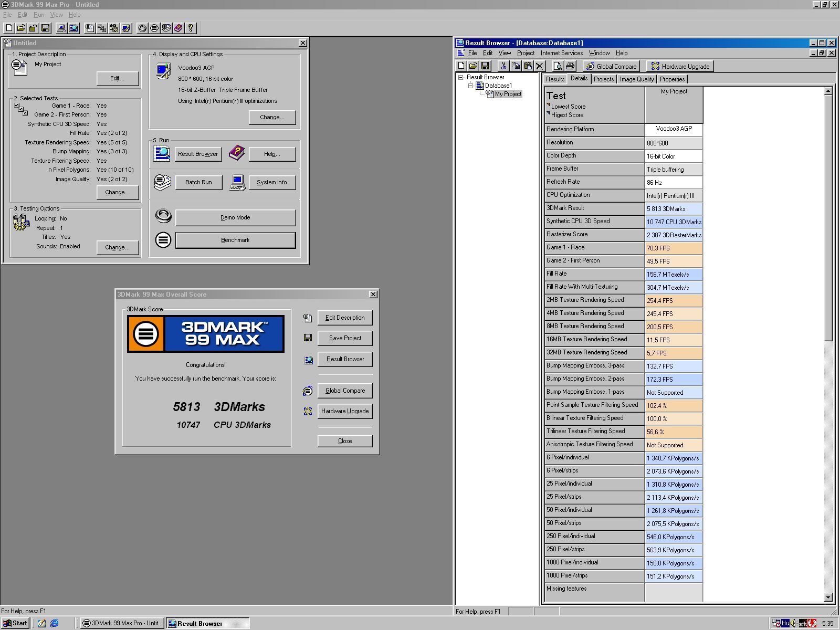Click the My Project column header in details table
The width and height of the screenshot is (840, 630).
pos(674,104)
